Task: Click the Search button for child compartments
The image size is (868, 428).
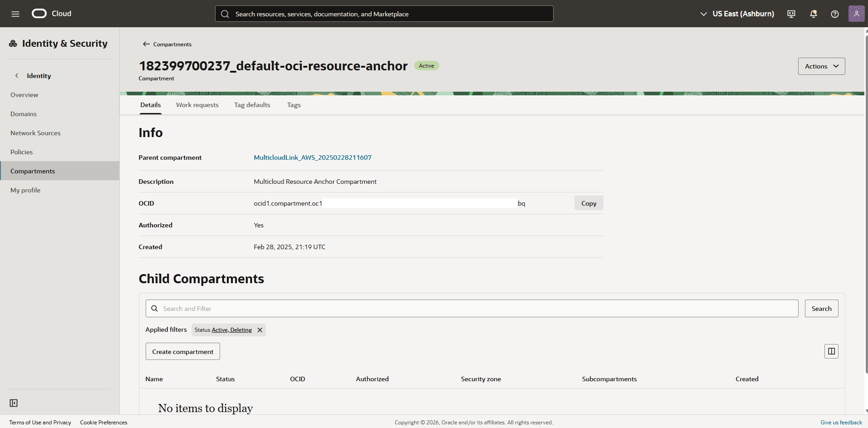Action: tap(821, 309)
